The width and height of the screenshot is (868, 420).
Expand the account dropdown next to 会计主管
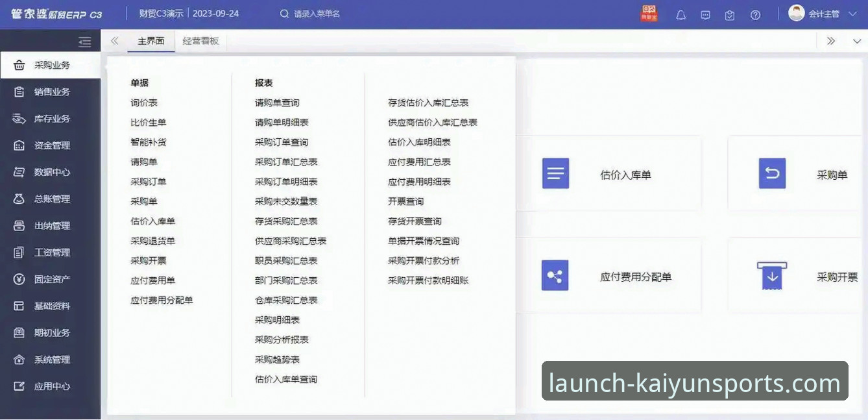click(853, 13)
